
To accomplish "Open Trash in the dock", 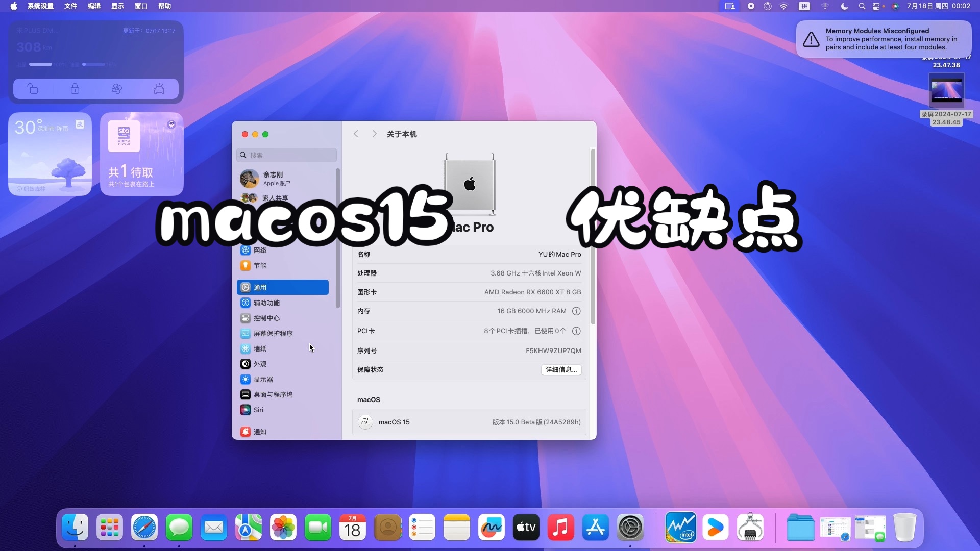I will [x=905, y=527].
